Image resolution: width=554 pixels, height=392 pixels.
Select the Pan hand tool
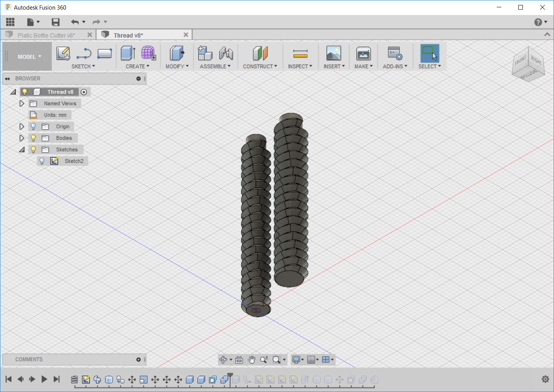tap(251, 360)
